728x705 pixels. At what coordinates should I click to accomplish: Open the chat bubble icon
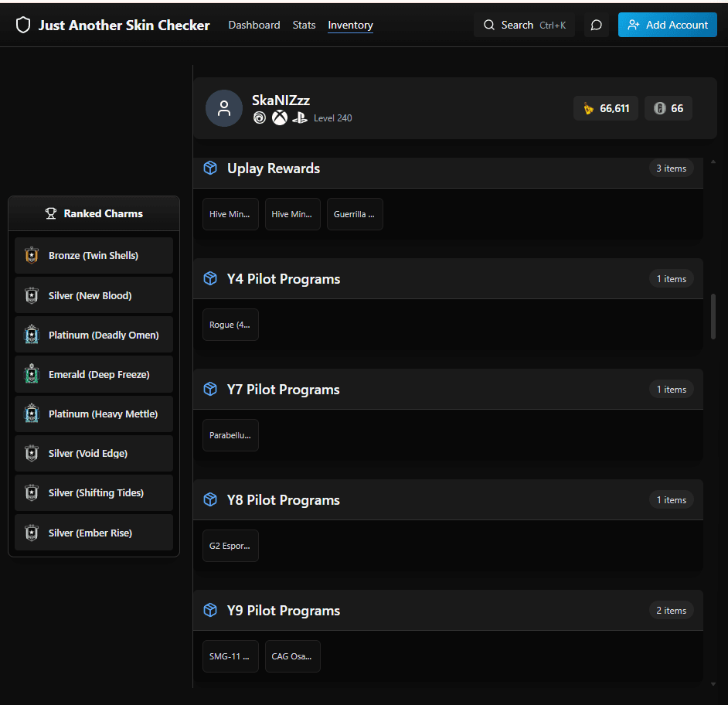pyautogui.click(x=596, y=25)
